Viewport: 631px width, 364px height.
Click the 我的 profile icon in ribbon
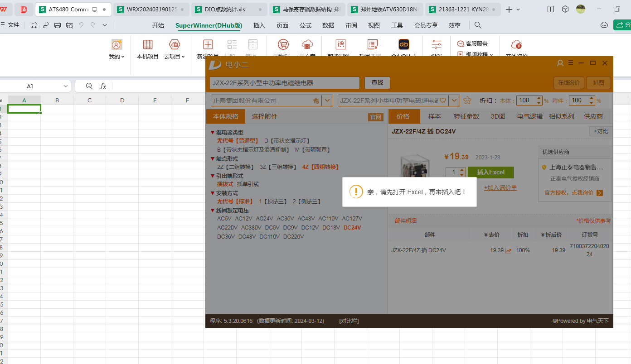tap(117, 44)
